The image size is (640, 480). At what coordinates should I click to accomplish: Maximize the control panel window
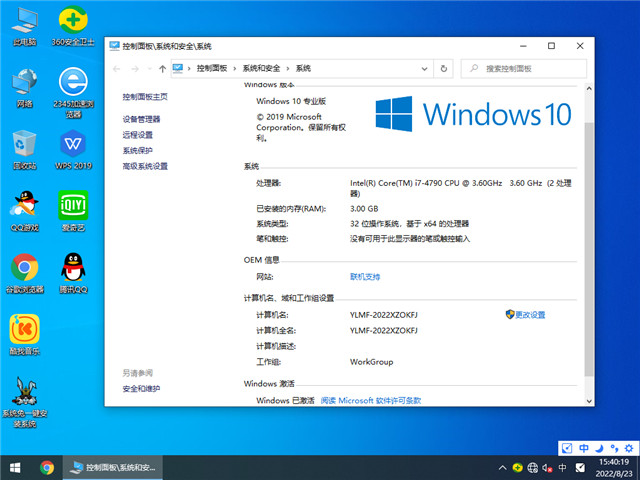551,46
